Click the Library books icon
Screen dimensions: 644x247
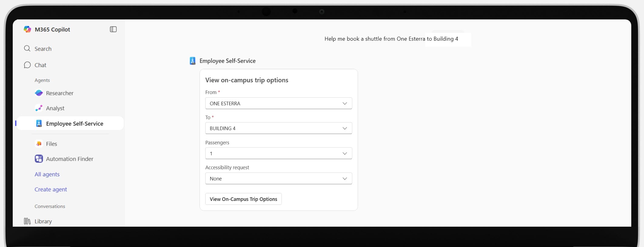(27, 221)
